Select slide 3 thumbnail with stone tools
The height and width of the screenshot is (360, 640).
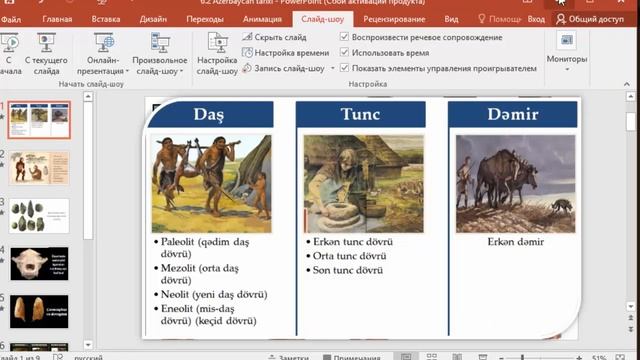tap(39, 216)
